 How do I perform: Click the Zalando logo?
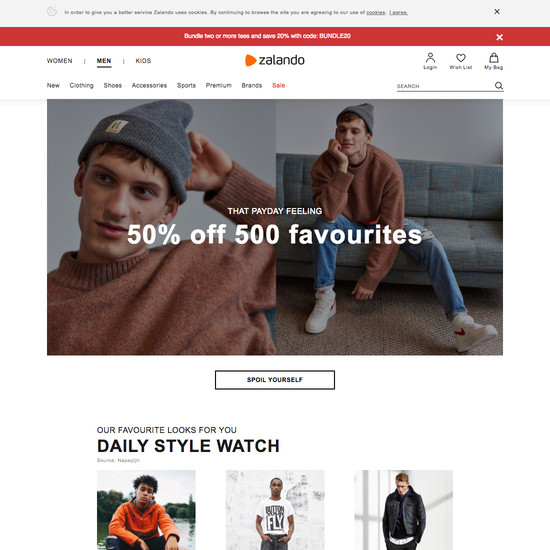tap(275, 60)
